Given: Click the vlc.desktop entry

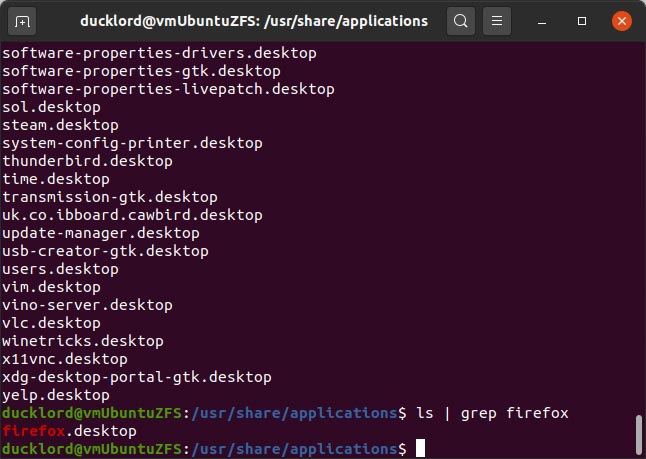Looking at the screenshot, I should click(51, 323).
